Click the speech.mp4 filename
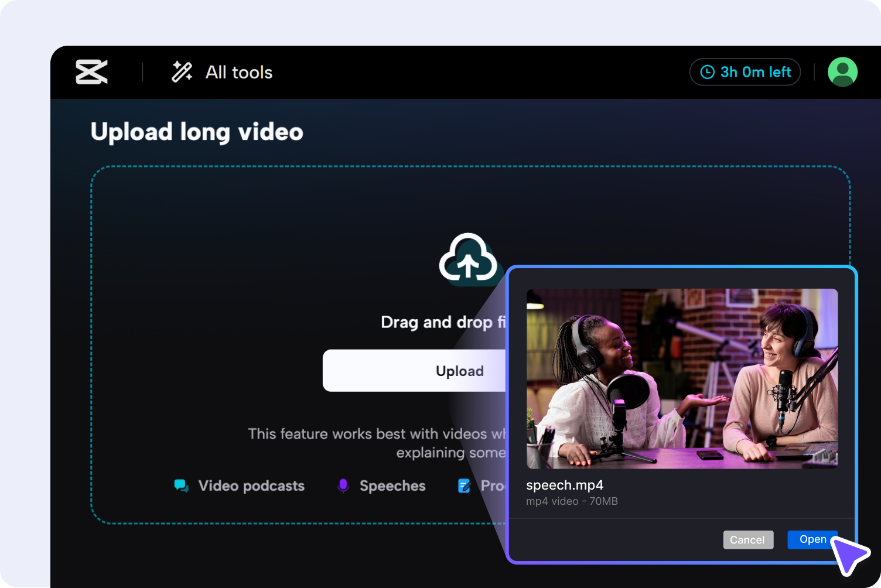Screen dimensions: 881x588 click(564, 485)
